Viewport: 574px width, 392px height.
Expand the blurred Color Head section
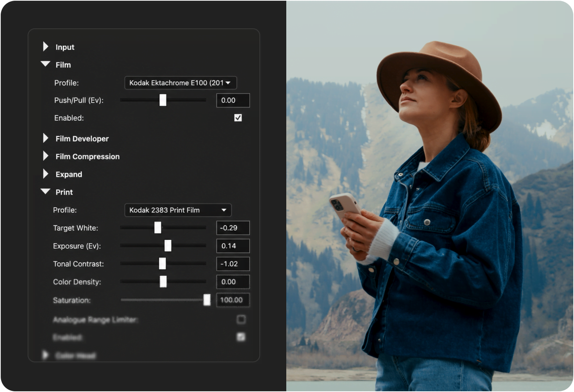pyautogui.click(x=45, y=355)
